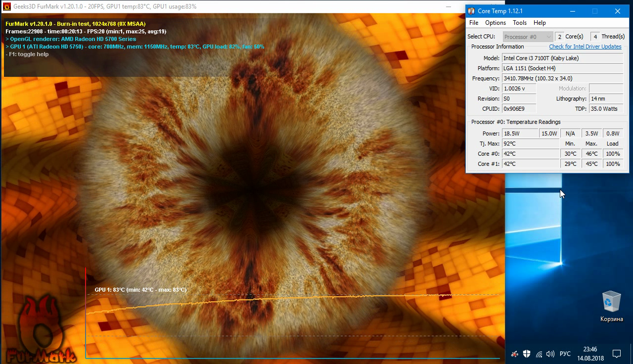The height and width of the screenshot is (364, 633).
Task: Click Core #0 maximum temperature 46°C
Action: pos(591,154)
